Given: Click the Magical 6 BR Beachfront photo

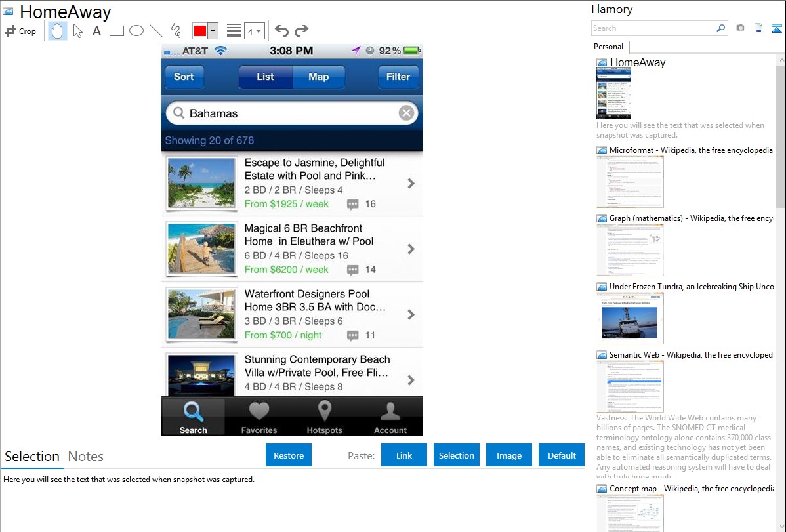Looking at the screenshot, I should [x=201, y=248].
